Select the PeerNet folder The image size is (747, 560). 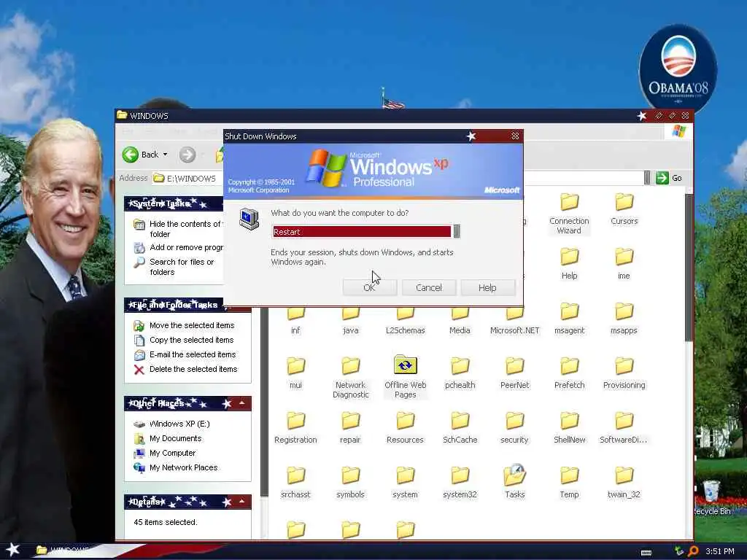pos(514,373)
